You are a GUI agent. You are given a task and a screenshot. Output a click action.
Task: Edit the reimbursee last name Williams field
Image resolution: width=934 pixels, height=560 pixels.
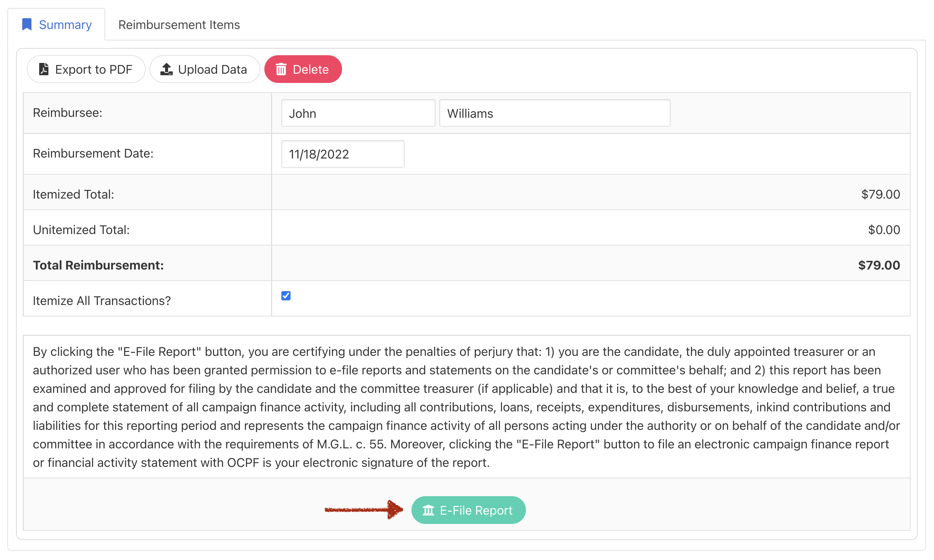(x=554, y=113)
